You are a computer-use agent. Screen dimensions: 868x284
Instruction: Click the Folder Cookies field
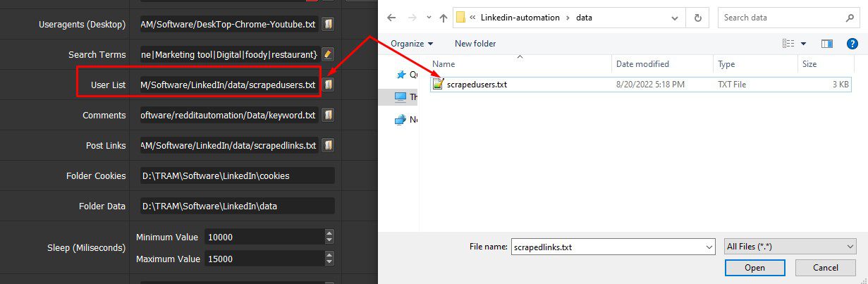click(x=237, y=175)
